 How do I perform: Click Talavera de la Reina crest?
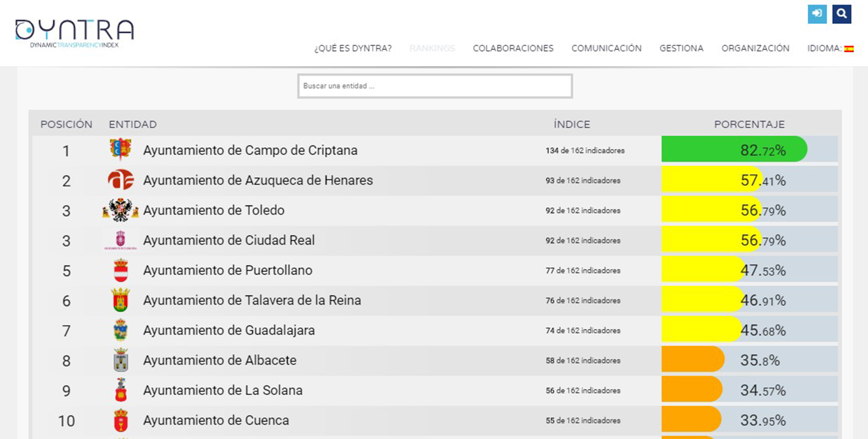tap(121, 300)
